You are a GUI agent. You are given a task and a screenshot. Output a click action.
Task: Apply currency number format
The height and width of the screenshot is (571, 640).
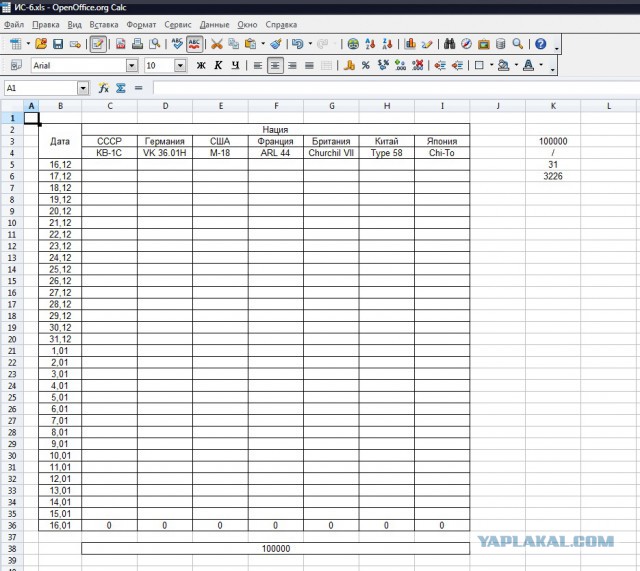click(349, 65)
